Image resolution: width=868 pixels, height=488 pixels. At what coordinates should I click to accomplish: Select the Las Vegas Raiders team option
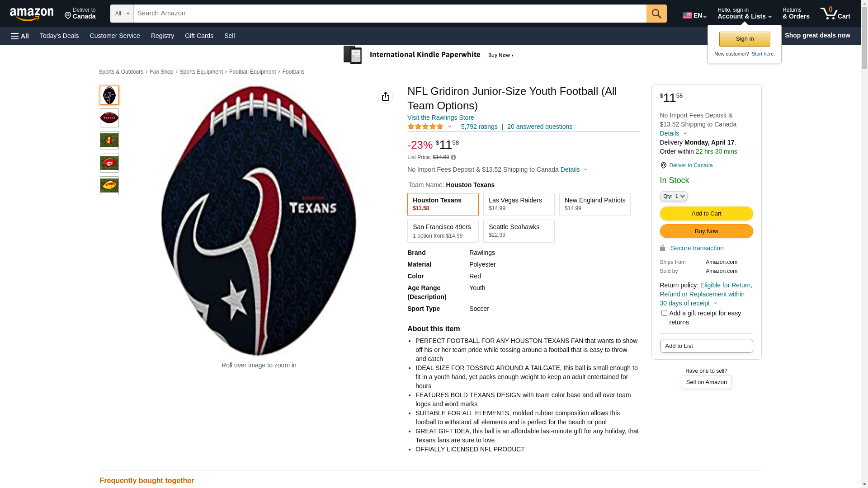(x=519, y=204)
